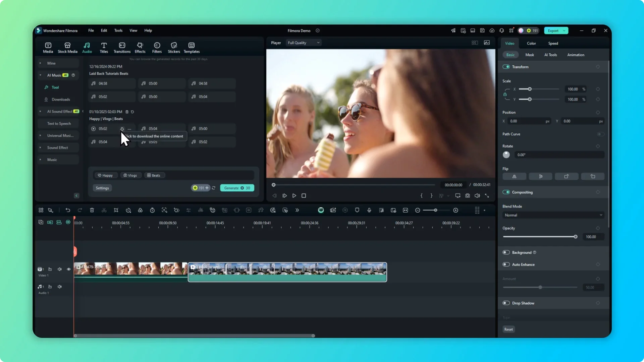Click the delete trash icon in timeline toolbar
Viewport: 644px width, 362px height.
[92, 210]
